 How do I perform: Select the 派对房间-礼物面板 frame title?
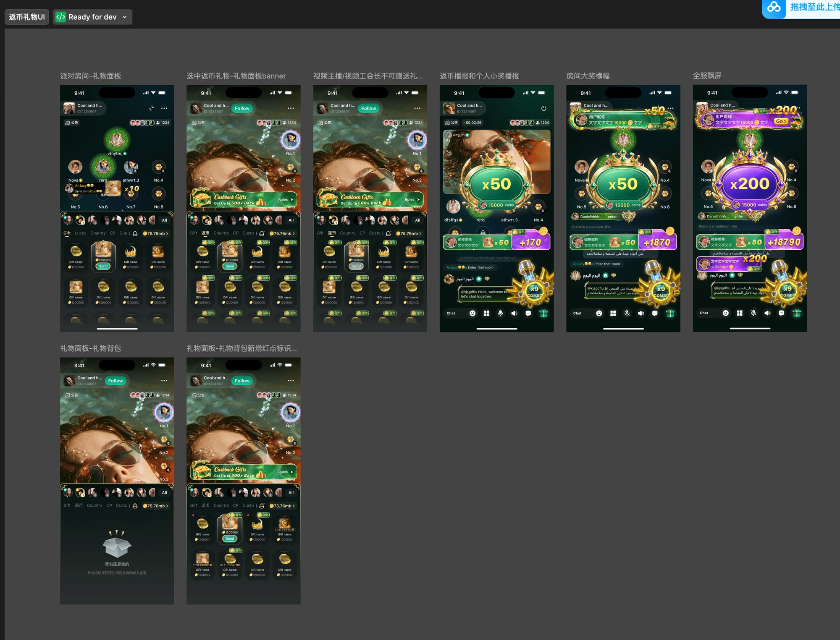point(91,76)
